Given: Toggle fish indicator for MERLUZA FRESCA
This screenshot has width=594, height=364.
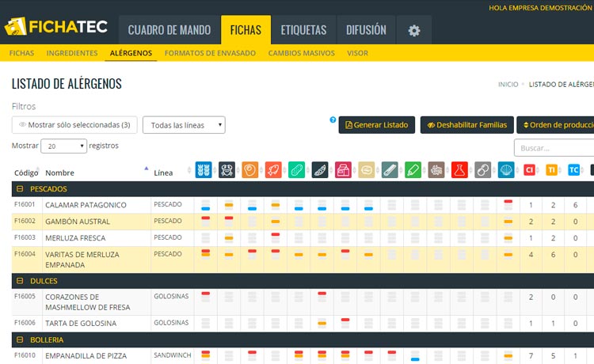Looking at the screenshot, I should [276, 238].
